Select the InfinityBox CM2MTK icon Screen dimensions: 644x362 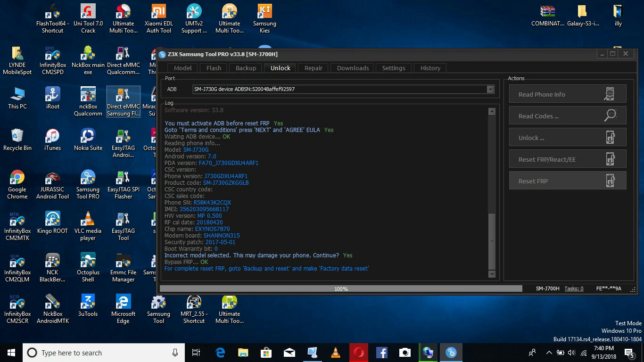17,226
